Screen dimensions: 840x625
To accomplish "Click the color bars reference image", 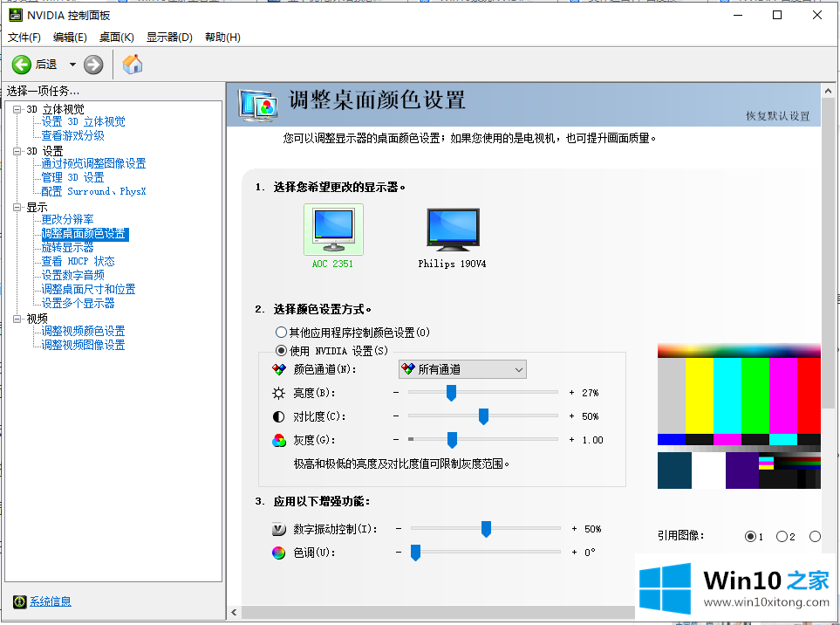I will pyautogui.click(x=739, y=416).
